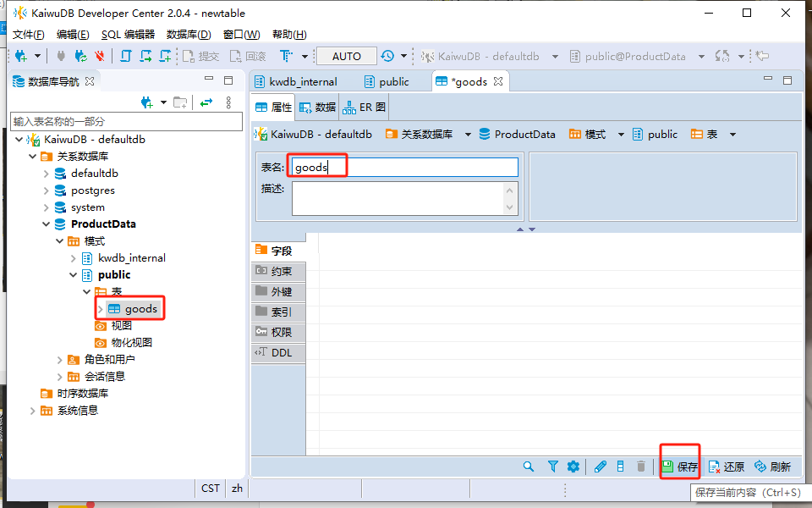Open the 模式 breadcrumb dropdown arrow
812x508 pixels.
click(621, 135)
